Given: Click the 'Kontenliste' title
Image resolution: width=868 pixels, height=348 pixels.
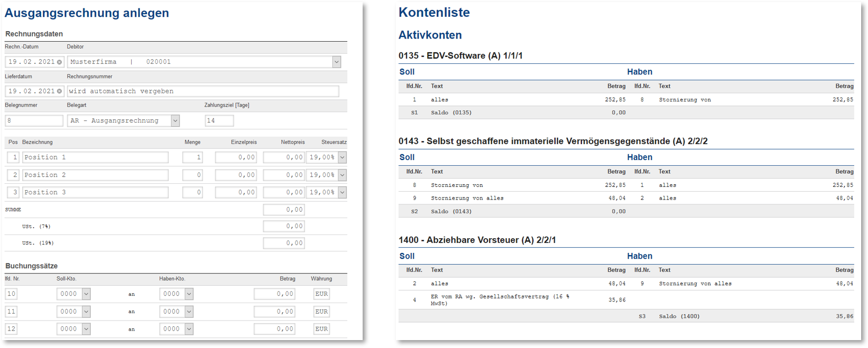Looking at the screenshot, I should coord(434,12).
